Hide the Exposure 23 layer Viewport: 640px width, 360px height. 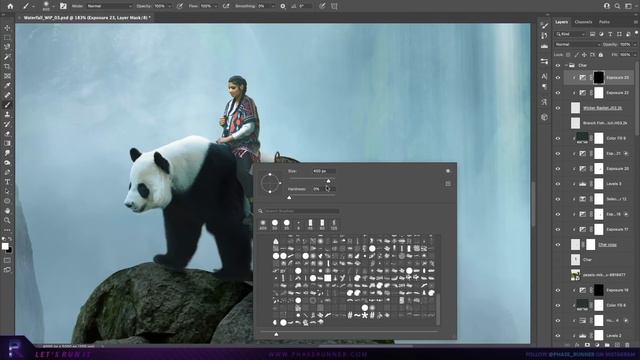[x=558, y=78]
